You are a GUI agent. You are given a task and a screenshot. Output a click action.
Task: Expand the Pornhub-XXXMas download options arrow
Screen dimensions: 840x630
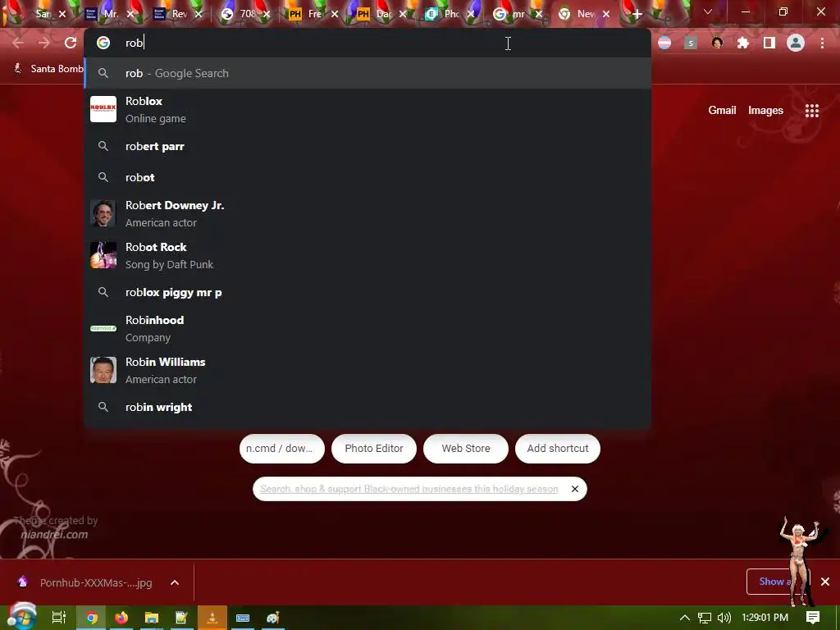(x=175, y=582)
